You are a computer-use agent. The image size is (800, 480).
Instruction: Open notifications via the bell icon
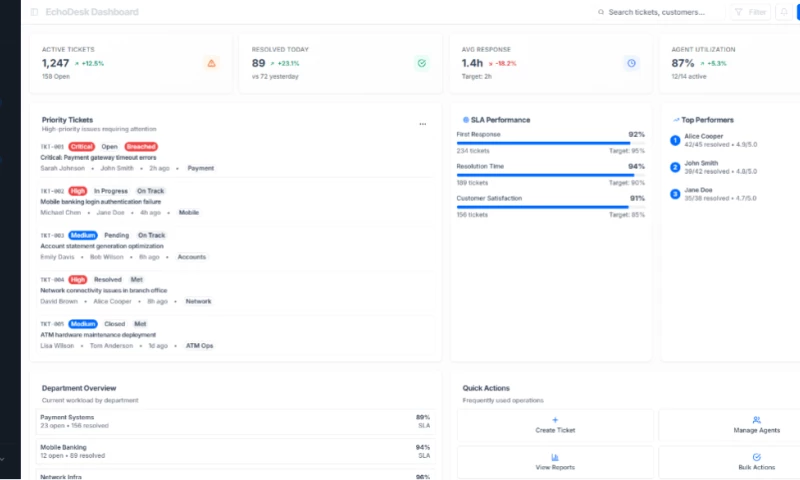pyautogui.click(x=784, y=12)
